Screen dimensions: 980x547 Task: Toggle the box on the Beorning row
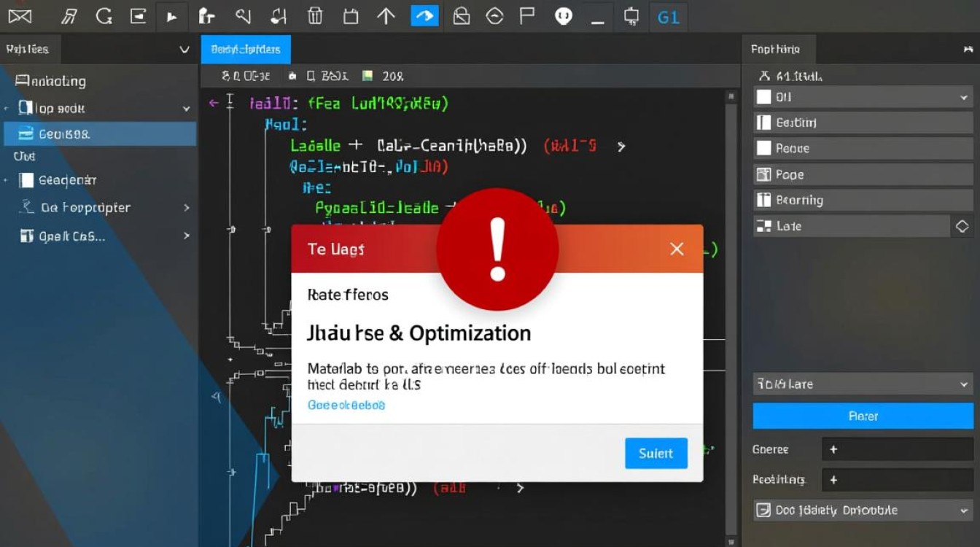click(763, 200)
